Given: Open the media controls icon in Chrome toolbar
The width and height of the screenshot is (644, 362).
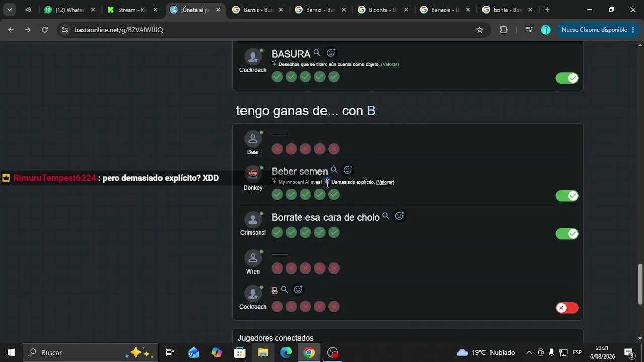Looking at the screenshot, I should tap(529, 30).
